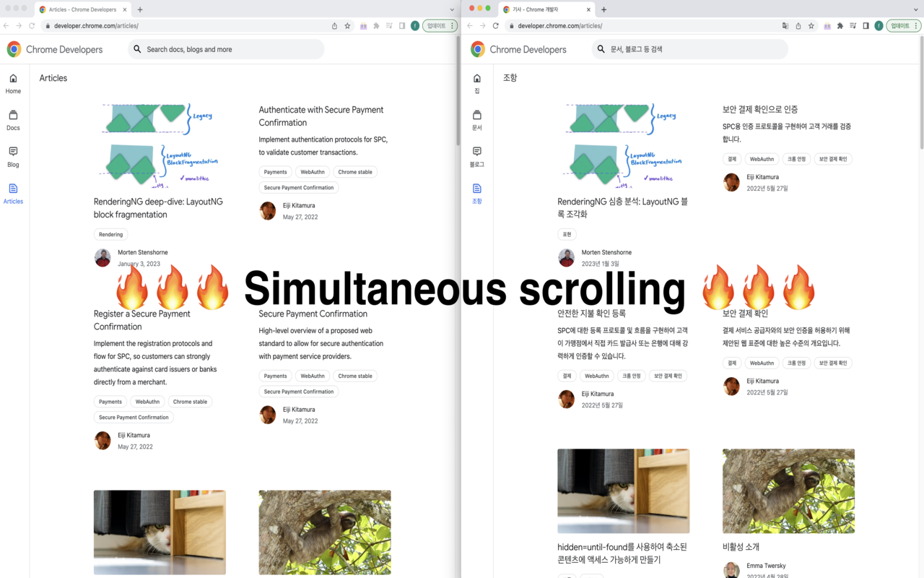Click the LayoutNG diagram thumbnail in left window

(x=159, y=145)
